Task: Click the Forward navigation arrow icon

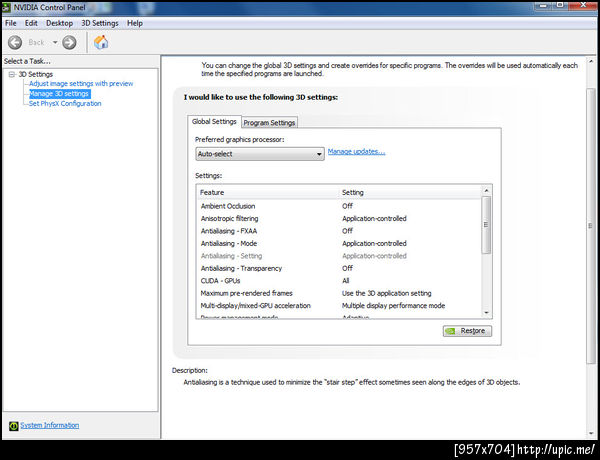Action: click(x=69, y=42)
